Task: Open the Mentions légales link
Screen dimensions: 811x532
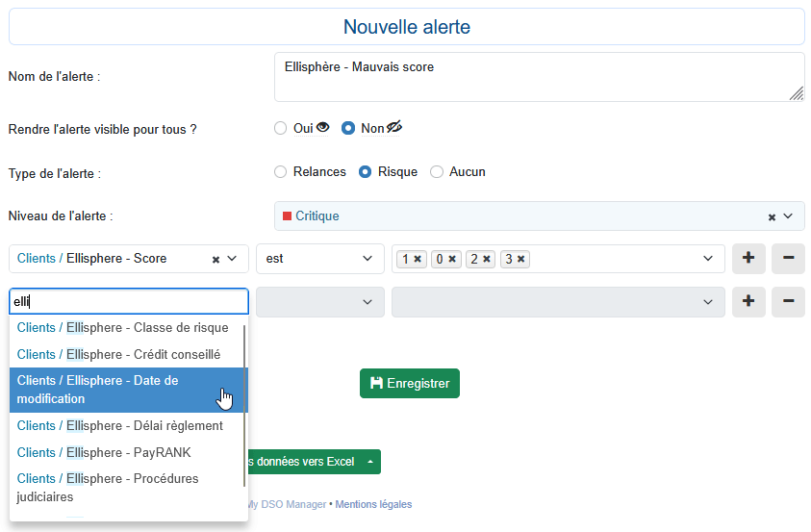Action: click(373, 504)
